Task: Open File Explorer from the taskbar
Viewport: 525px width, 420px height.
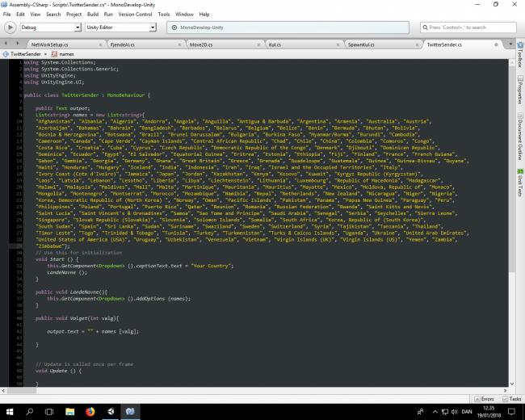Action: pos(69,412)
